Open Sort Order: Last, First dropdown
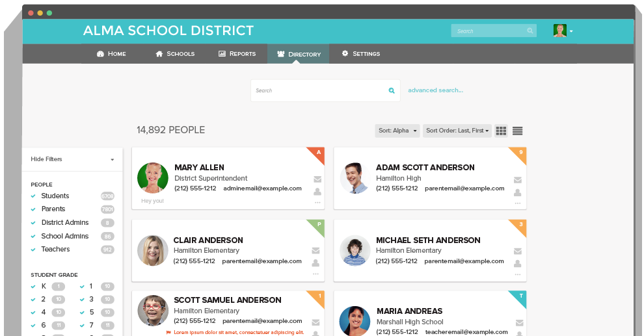Image resolution: width=644 pixels, height=336 pixels. coord(457,131)
